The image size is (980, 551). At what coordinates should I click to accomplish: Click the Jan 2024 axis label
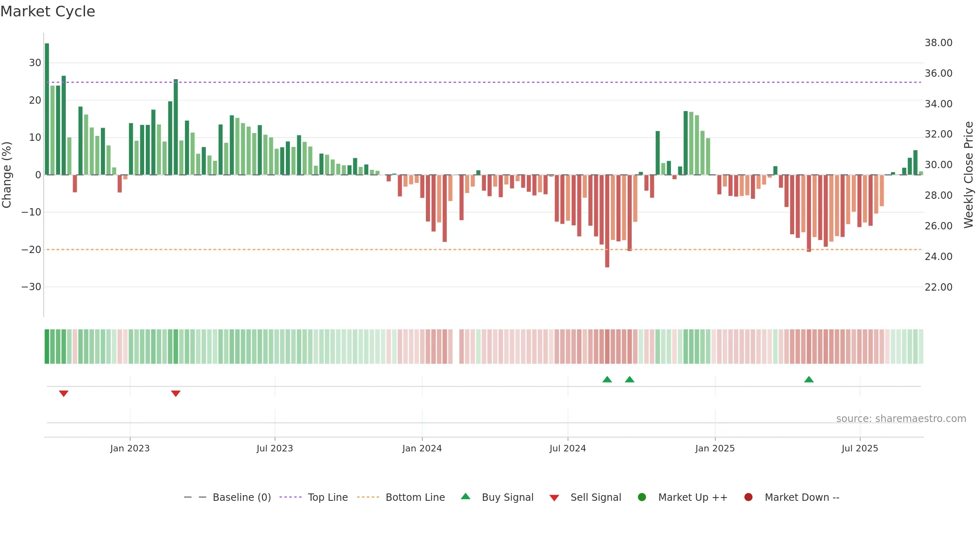pos(422,448)
